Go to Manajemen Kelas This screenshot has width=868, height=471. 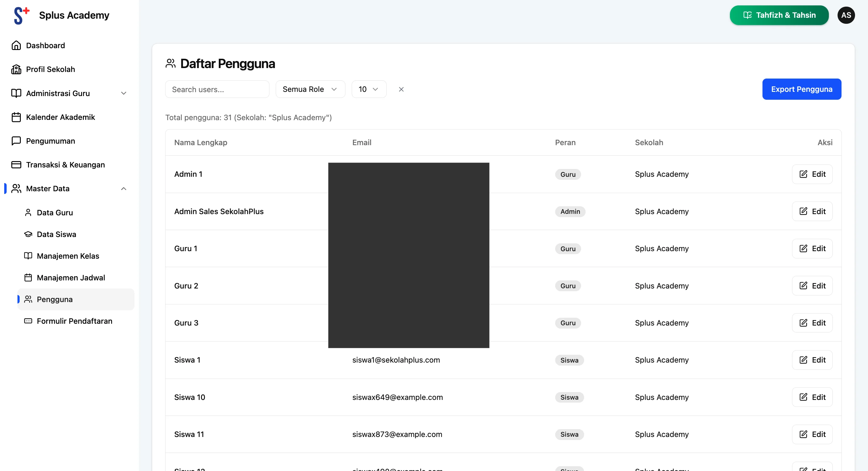(x=68, y=256)
